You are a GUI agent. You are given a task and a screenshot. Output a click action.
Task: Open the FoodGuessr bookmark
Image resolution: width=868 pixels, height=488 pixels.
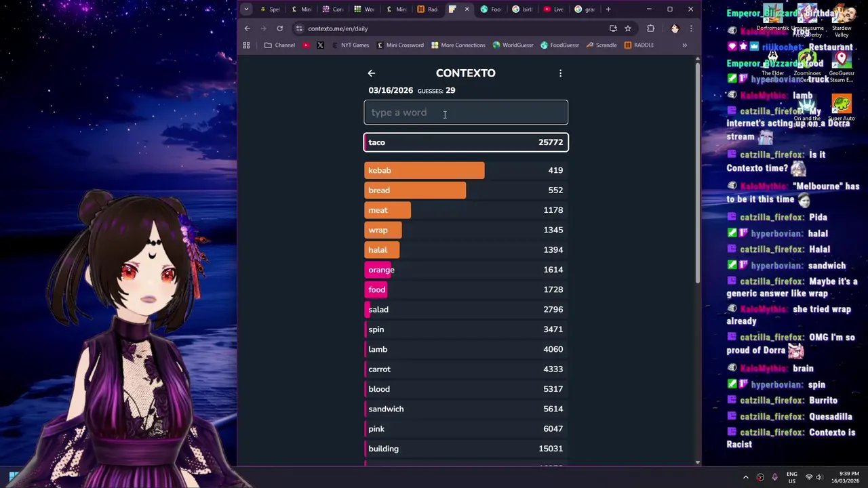(560, 45)
